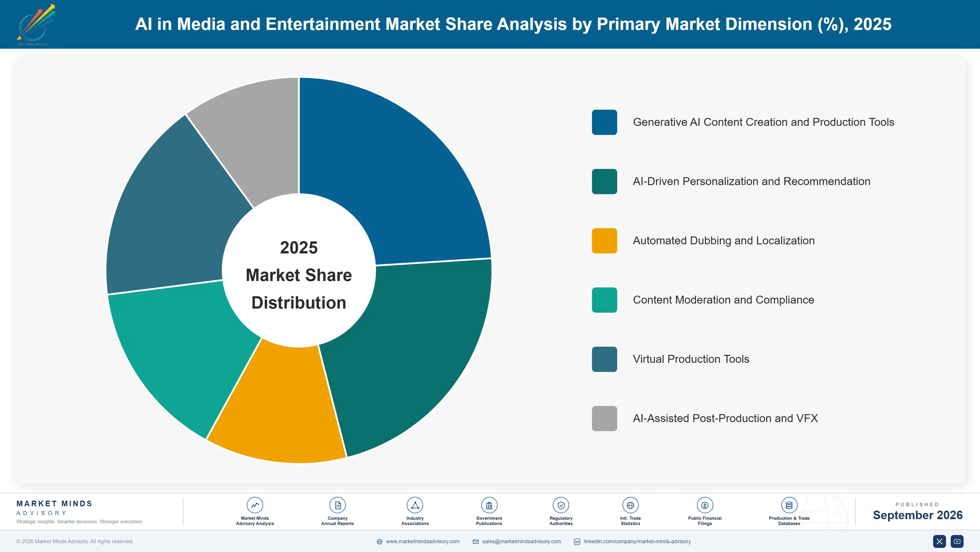Image resolution: width=980 pixels, height=552 pixels.
Task: Click the LinkedIn icon in footer
Action: pos(577,542)
